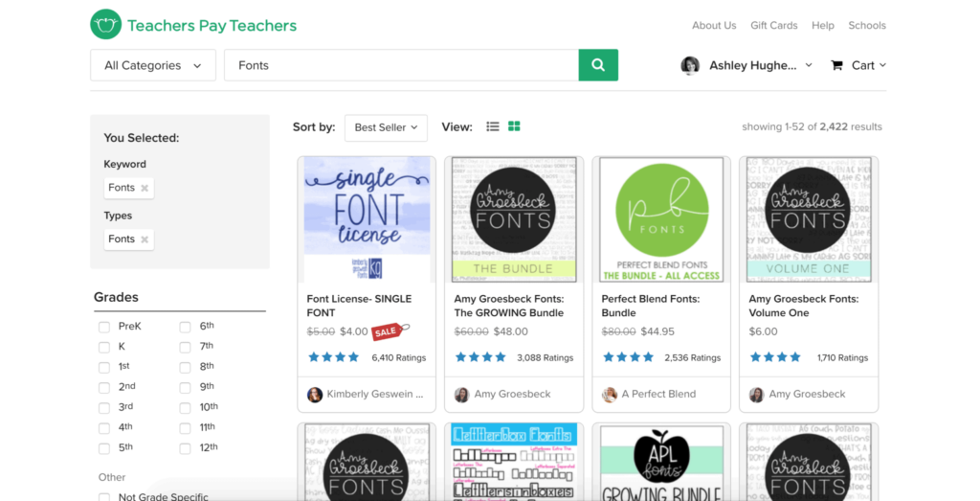This screenshot has width=980, height=501.
Task: Open THE BUNDLE Amy Groesbeck thumbnail
Action: pos(514,219)
